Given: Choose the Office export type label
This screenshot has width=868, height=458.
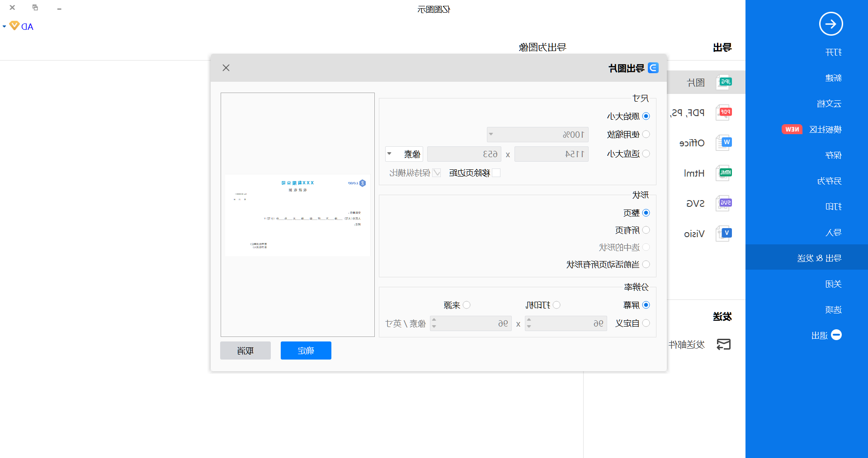Looking at the screenshot, I should 692,143.
